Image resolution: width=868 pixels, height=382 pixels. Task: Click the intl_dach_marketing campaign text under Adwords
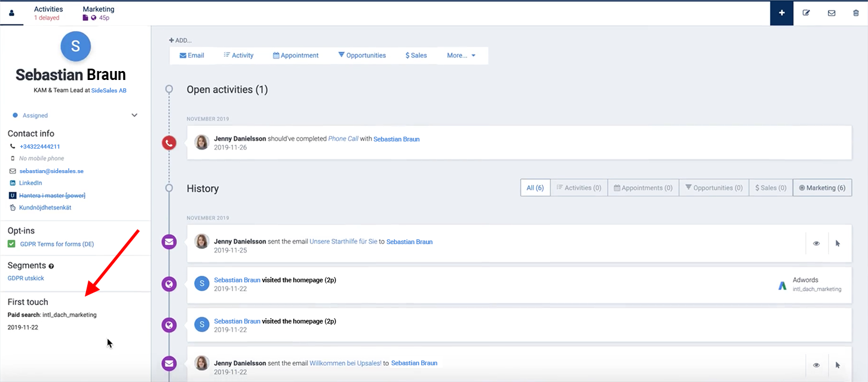pyautogui.click(x=817, y=289)
